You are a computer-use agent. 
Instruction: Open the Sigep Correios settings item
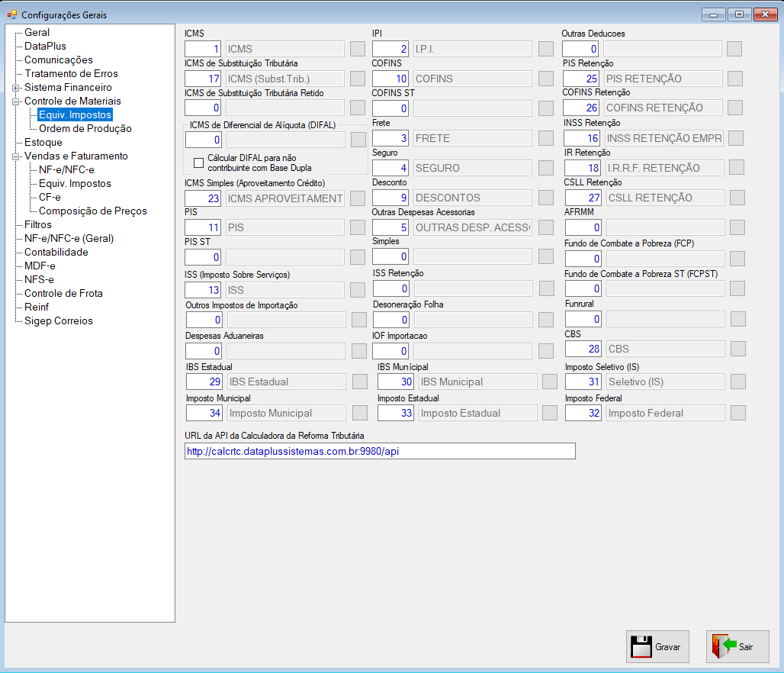pos(59,320)
